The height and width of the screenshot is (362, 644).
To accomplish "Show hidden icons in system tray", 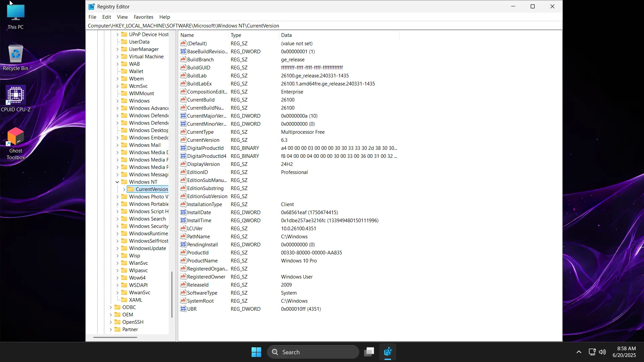I will (579, 352).
